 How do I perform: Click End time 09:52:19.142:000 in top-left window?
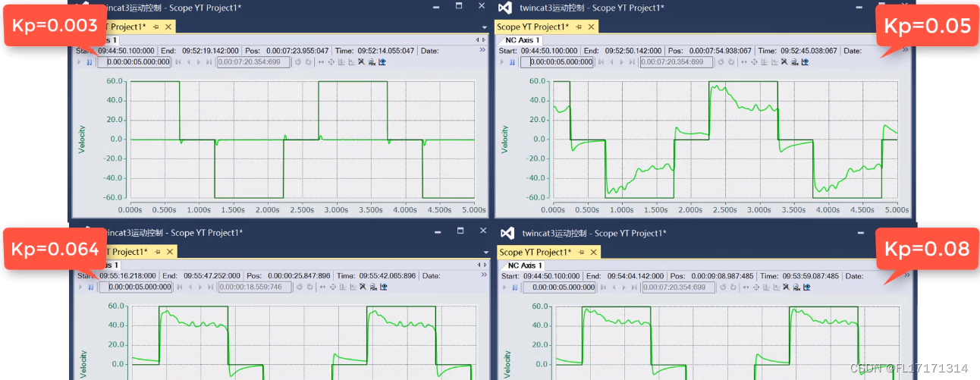point(210,51)
